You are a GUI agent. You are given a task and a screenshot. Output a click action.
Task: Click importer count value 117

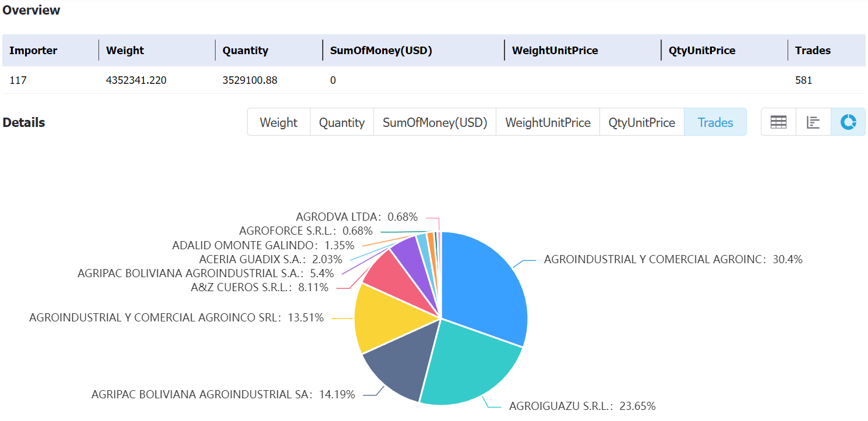18,80
